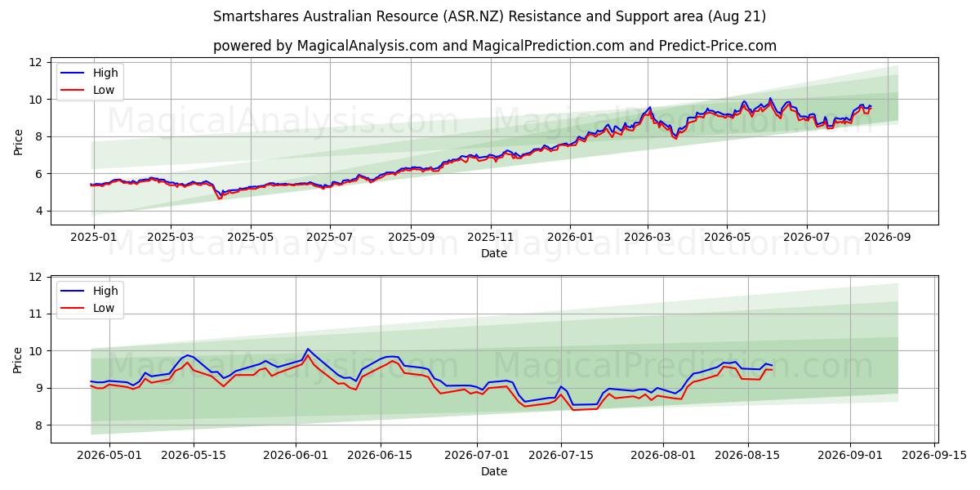Click the '2026-01' tick label
This screenshot has height=490, width=980.
(x=569, y=238)
